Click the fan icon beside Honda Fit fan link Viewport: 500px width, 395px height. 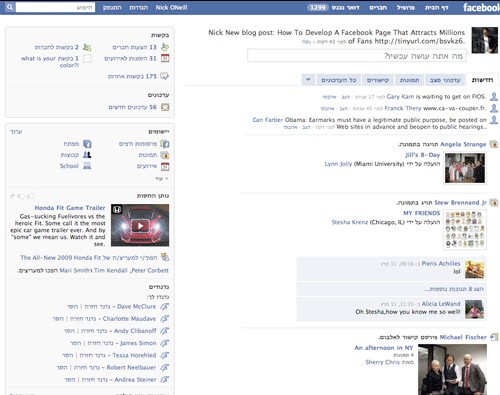[165, 257]
